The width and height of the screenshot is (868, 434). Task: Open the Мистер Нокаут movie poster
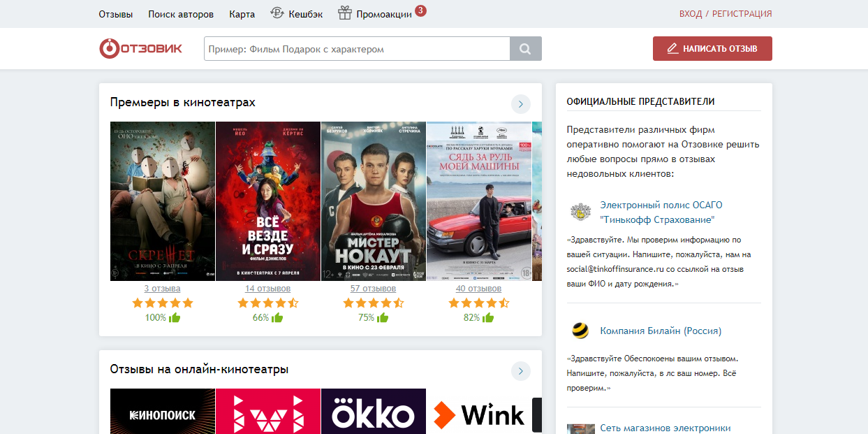(x=374, y=201)
